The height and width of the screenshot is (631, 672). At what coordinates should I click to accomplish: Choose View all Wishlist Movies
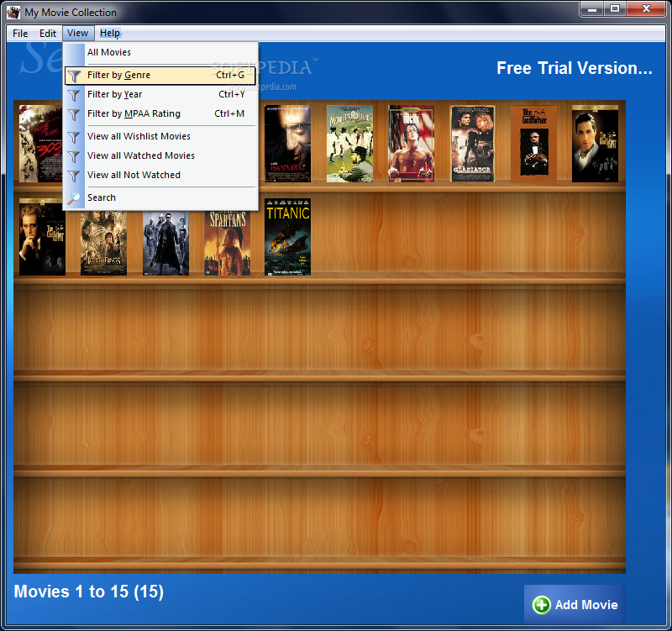[160, 136]
